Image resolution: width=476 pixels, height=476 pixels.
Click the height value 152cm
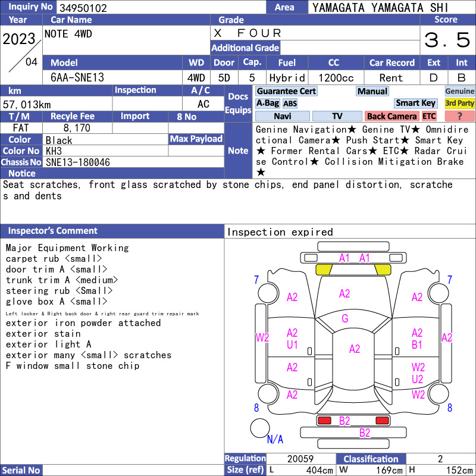click(459, 470)
